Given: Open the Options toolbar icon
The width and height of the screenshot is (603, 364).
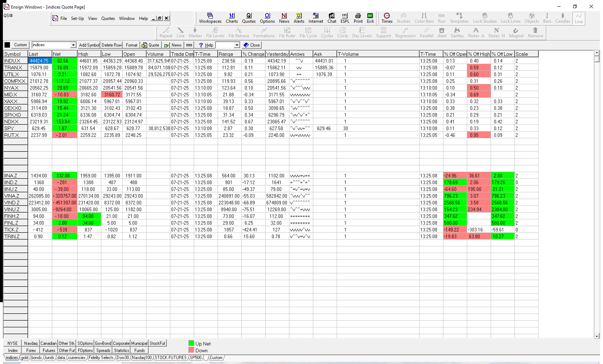Looking at the screenshot, I should pyautogui.click(x=267, y=18).
